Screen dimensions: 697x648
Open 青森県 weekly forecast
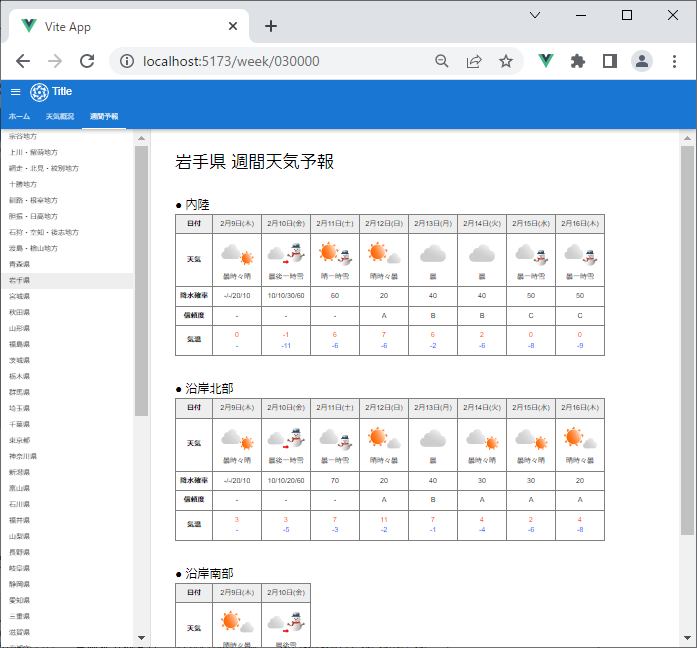[x=67, y=264]
